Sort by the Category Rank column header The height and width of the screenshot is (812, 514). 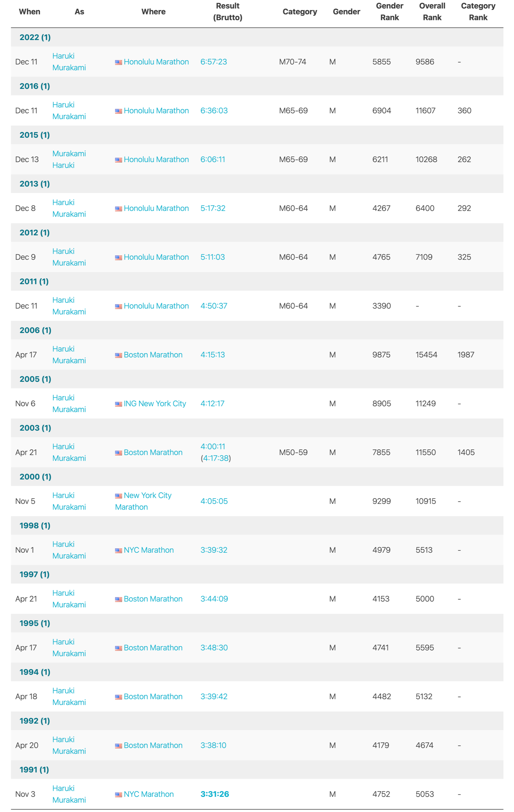[478, 12]
